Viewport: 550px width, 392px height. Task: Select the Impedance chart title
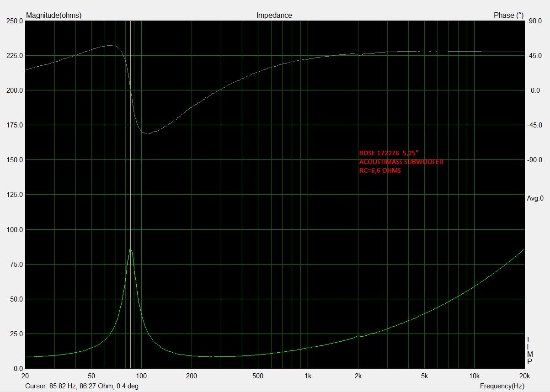(275, 15)
